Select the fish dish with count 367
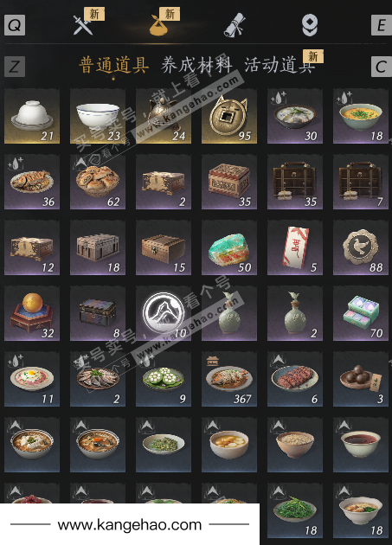The height and width of the screenshot is (545, 392). pyautogui.click(x=229, y=379)
